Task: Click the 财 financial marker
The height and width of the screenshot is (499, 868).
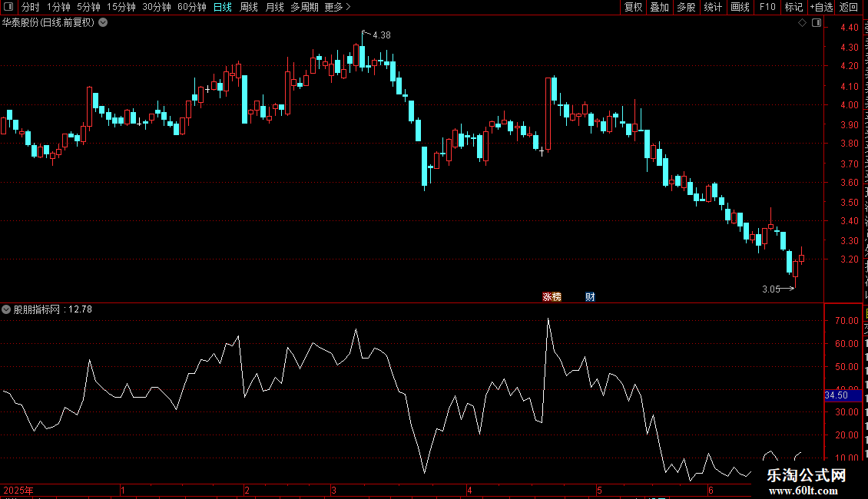Action: pyautogui.click(x=590, y=297)
